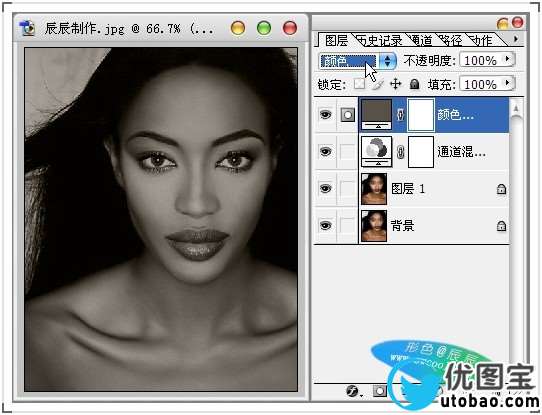
Task: Expand the 不透明度 opacity slider arrow
Action: tap(507, 59)
